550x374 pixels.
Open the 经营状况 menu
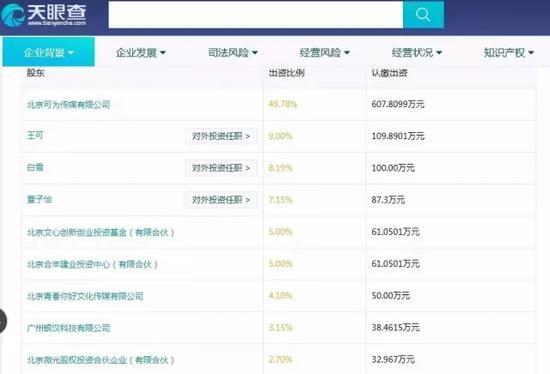click(416, 53)
